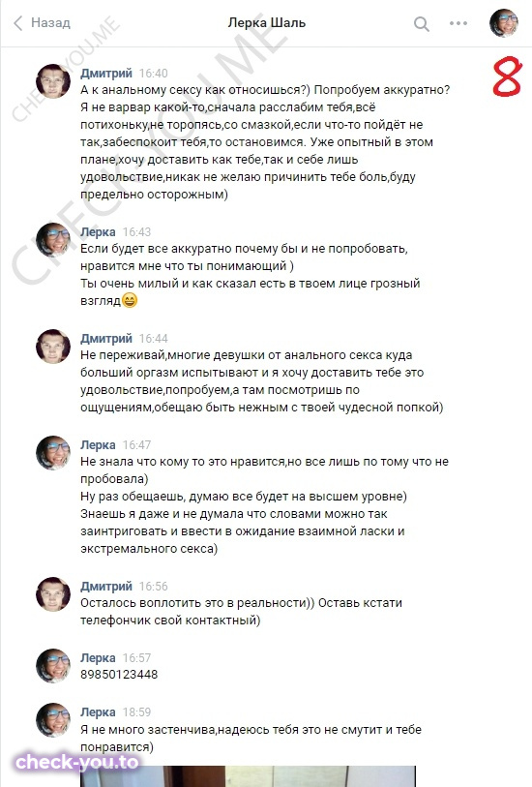Click Лерка's avatar on the 16:57 message
Viewport: 532px width, 787px height.
(53, 666)
